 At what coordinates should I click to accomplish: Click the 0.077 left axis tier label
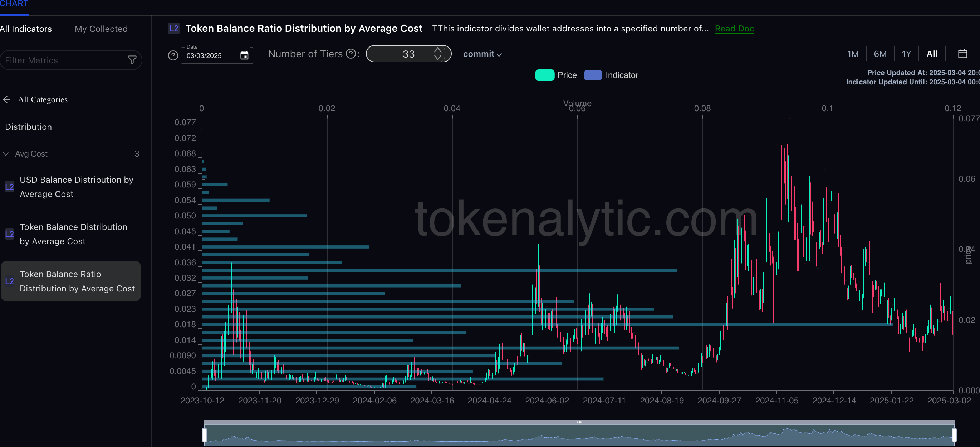coord(185,123)
